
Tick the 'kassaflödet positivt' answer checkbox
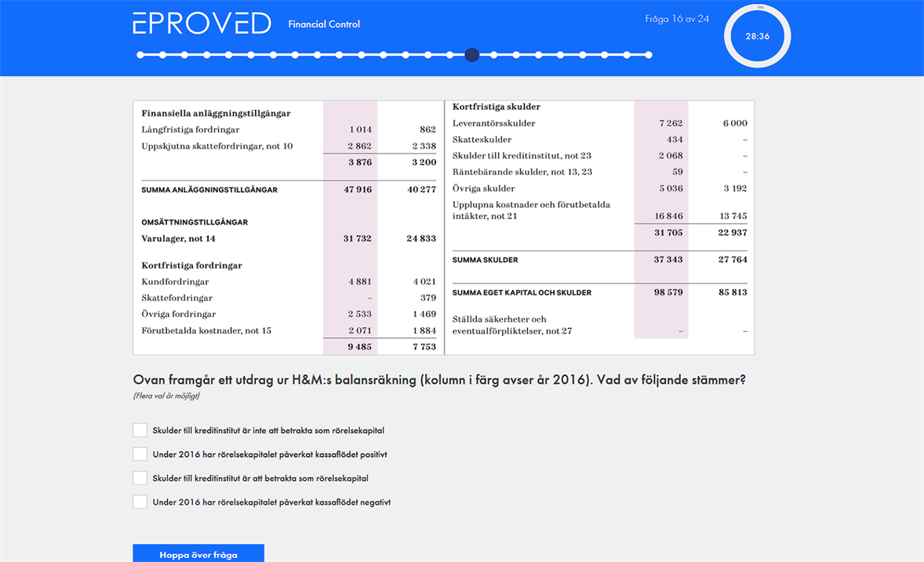(x=140, y=454)
